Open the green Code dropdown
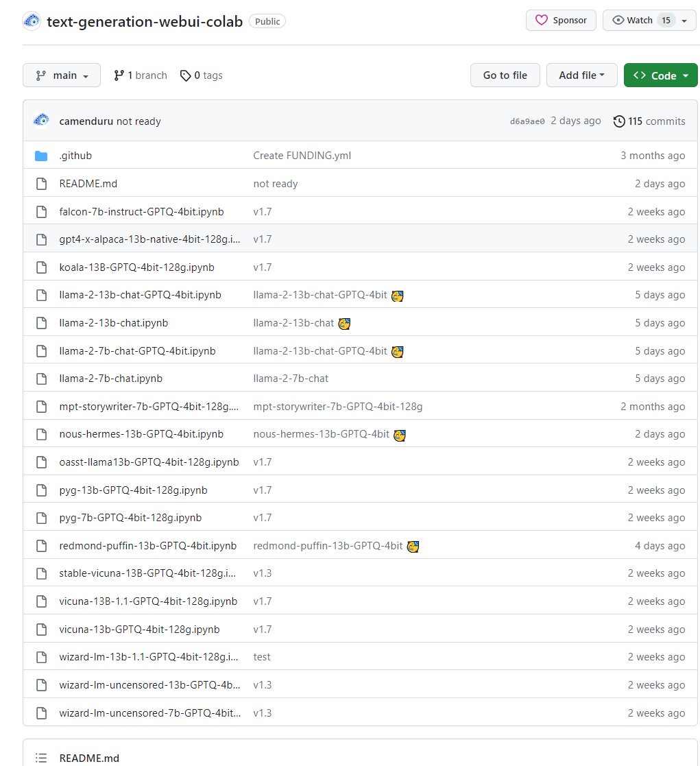This screenshot has height=766, width=700. pos(660,75)
